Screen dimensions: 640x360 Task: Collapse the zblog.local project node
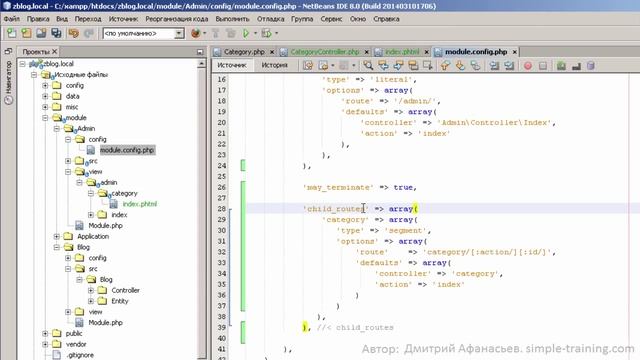tap(23, 64)
